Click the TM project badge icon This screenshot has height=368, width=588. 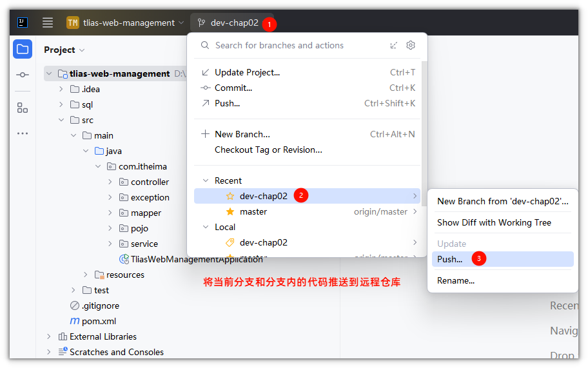pos(73,23)
